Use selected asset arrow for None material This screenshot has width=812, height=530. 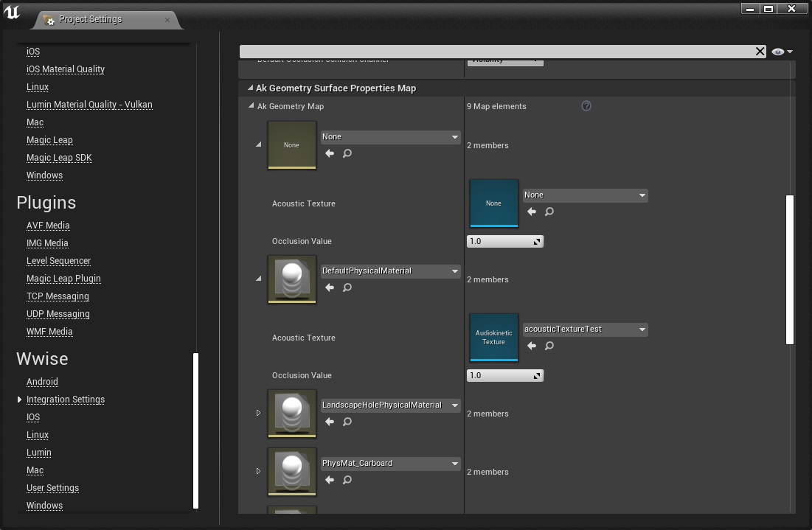click(330, 153)
